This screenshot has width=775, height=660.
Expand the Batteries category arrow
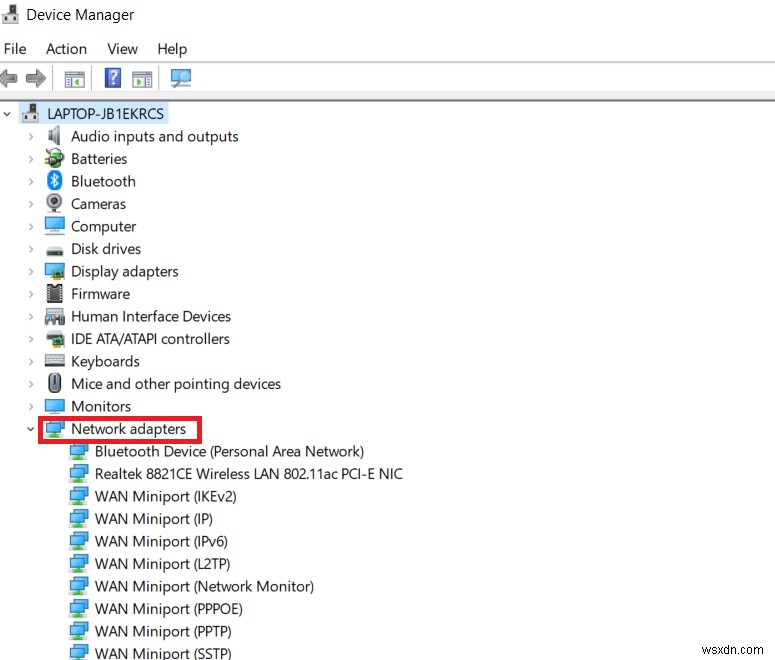pyautogui.click(x=31, y=159)
